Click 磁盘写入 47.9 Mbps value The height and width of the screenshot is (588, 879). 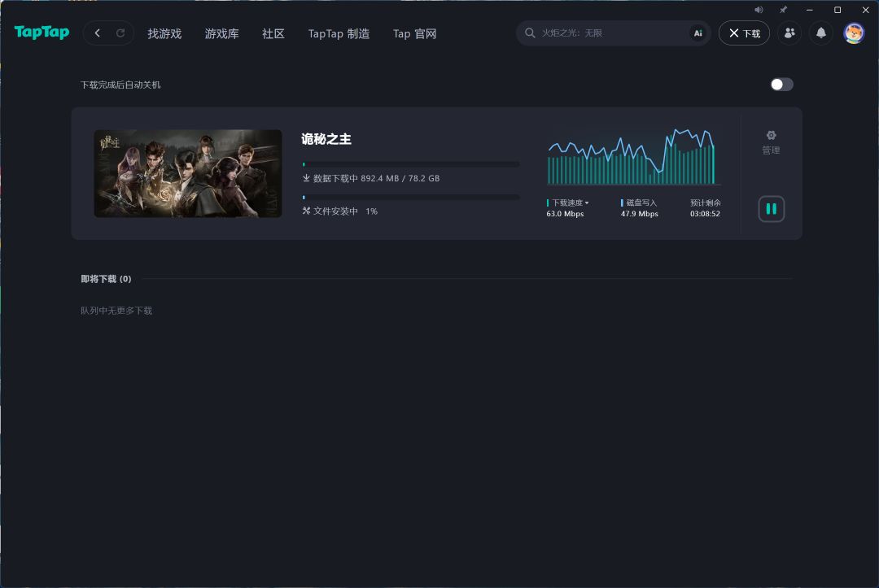pos(639,214)
